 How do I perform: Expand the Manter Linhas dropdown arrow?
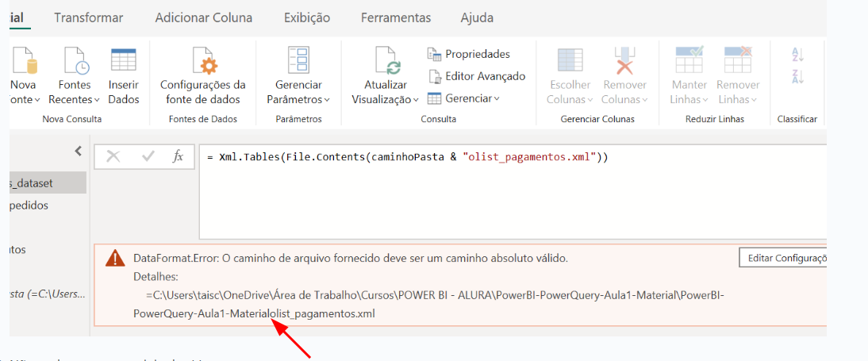[x=706, y=100]
